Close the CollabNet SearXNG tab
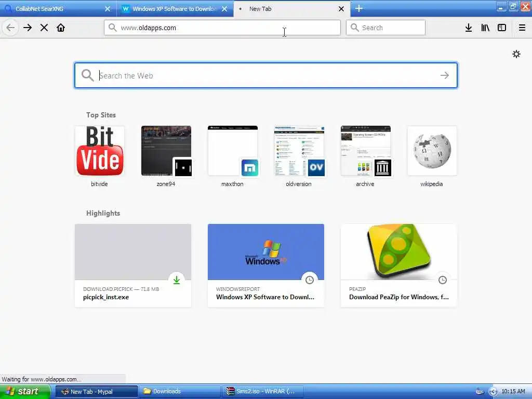 tap(108, 9)
